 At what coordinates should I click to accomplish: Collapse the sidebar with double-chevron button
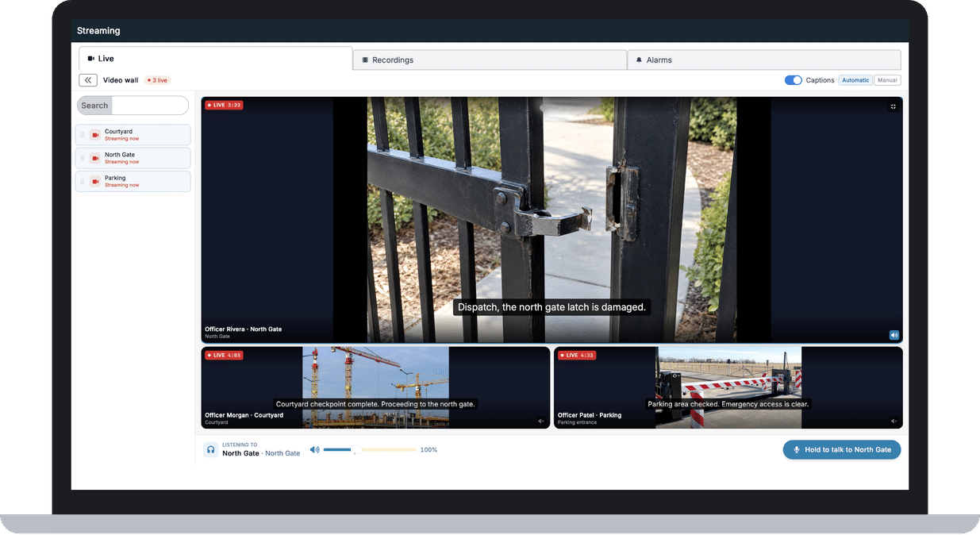[88, 80]
